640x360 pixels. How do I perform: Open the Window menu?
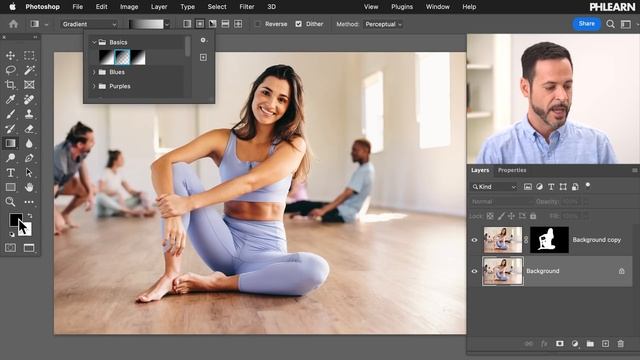[x=438, y=7]
